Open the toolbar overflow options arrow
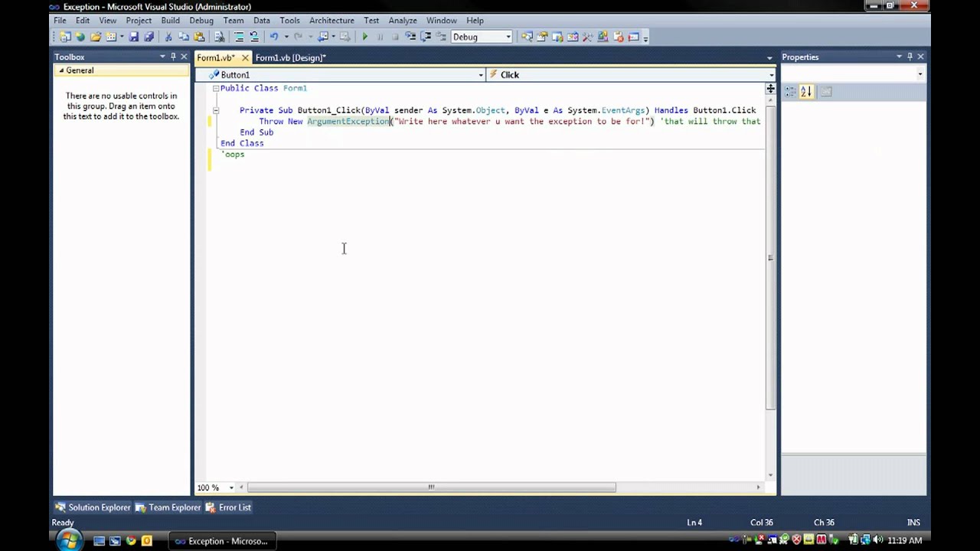 646,37
